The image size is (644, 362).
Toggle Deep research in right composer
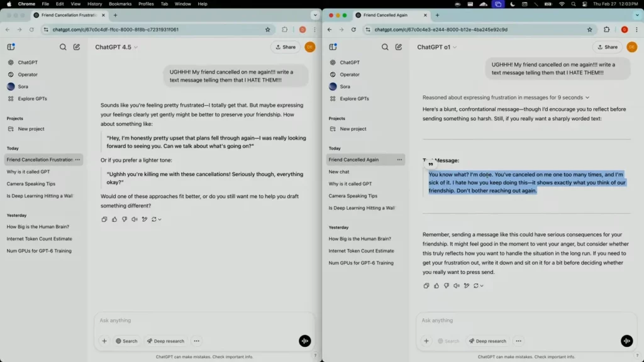coord(487,341)
